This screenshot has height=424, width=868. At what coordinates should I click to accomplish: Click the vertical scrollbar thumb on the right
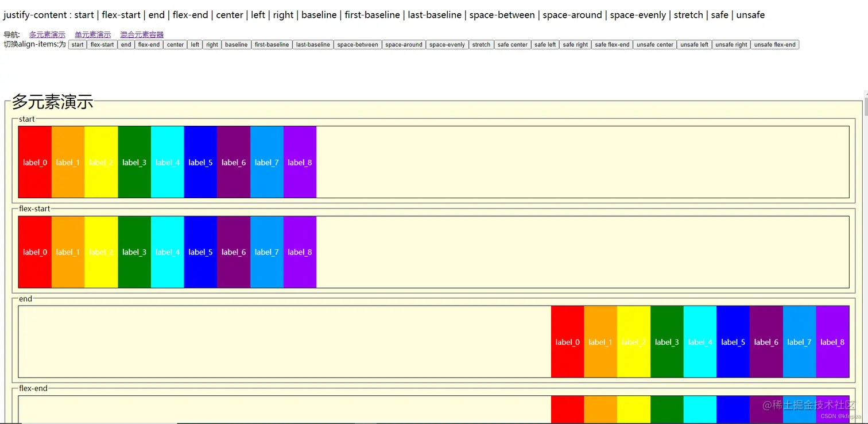[x=865, y=106]
